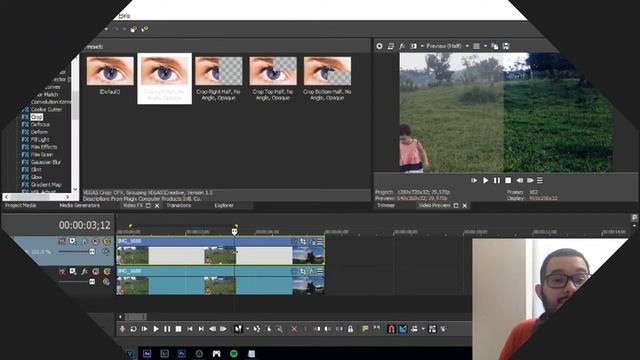This screenshot has height=360, width=640.
Task: Select the selection edit tool
Action: click(x=268, y=329)
